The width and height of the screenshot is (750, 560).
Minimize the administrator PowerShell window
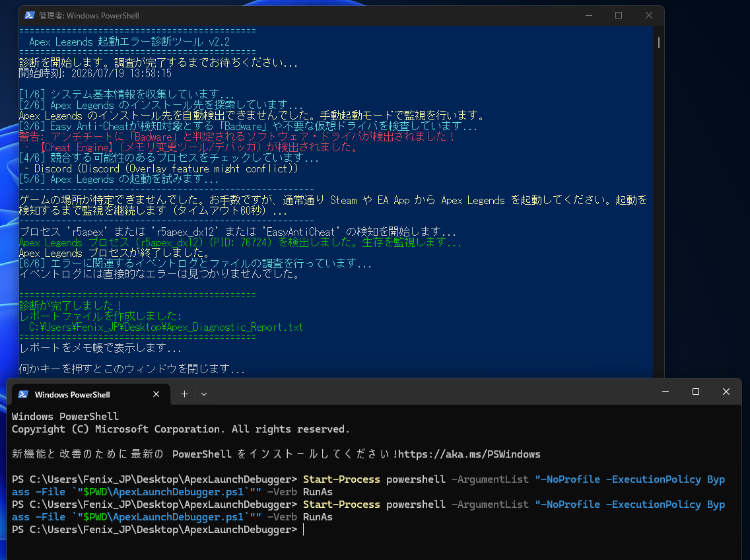tap(589, 15)
